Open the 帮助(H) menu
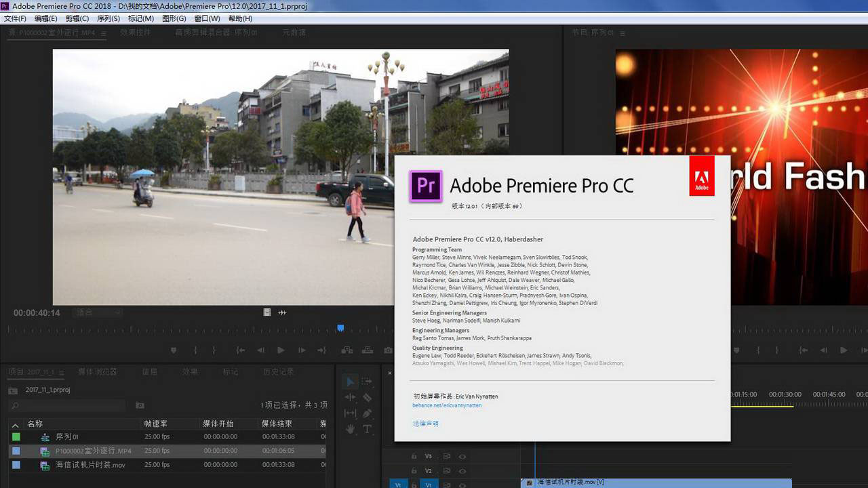The height and width of the screenshot is (488, 868). (x=240, y=19)
